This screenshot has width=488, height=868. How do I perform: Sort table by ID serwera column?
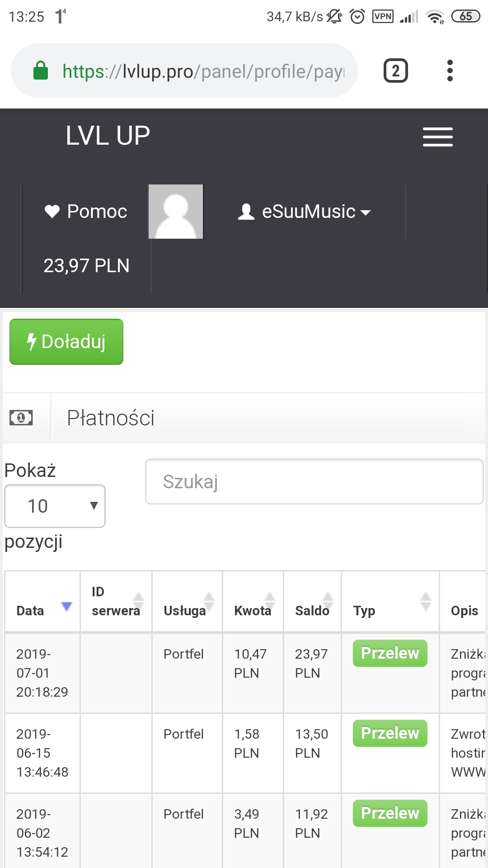[116, 601]
